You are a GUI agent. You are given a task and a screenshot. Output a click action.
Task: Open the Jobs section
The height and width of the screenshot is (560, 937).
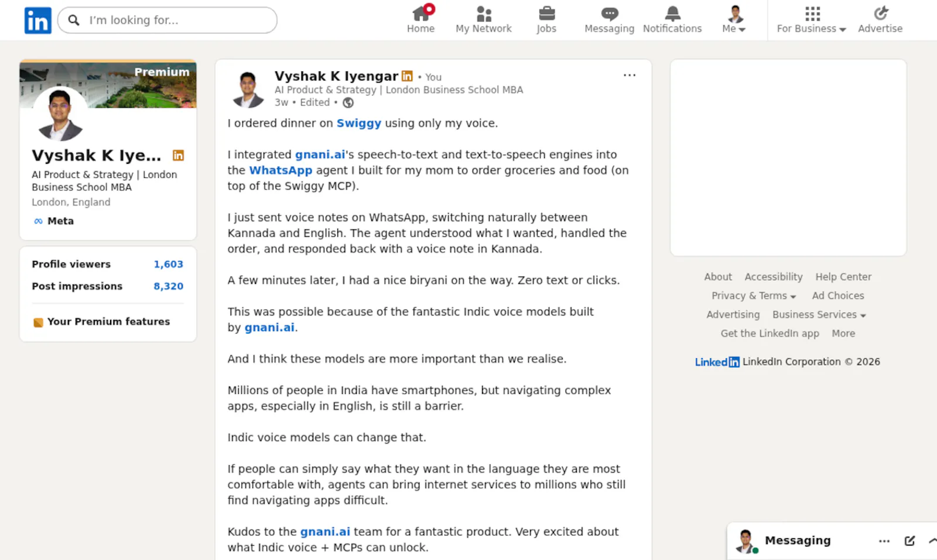pos(546,19)
